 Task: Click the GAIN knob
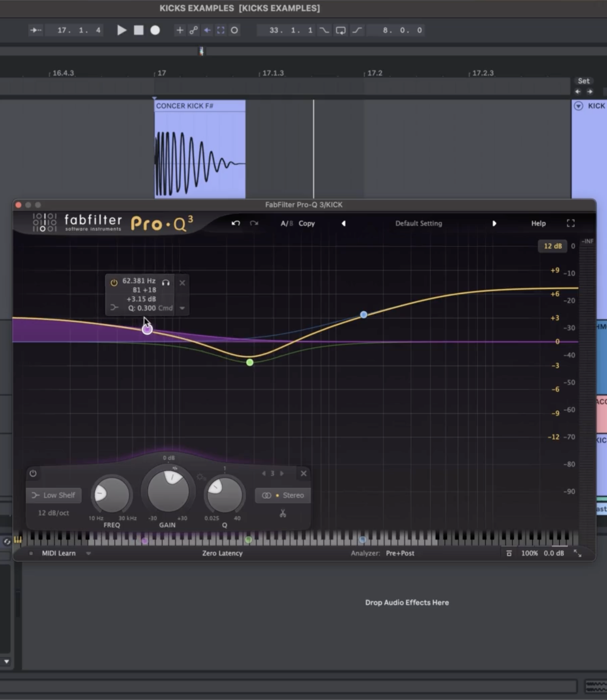168,491
